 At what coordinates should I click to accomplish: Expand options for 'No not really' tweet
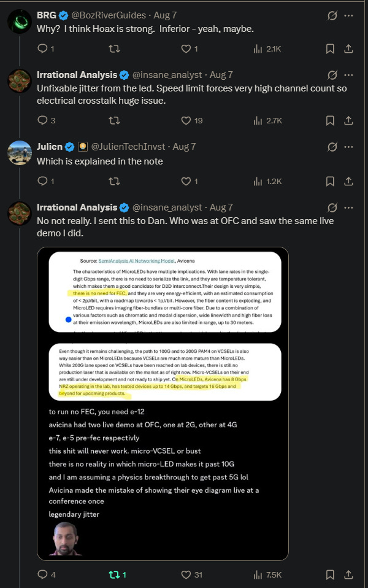(x=348, y=207)
